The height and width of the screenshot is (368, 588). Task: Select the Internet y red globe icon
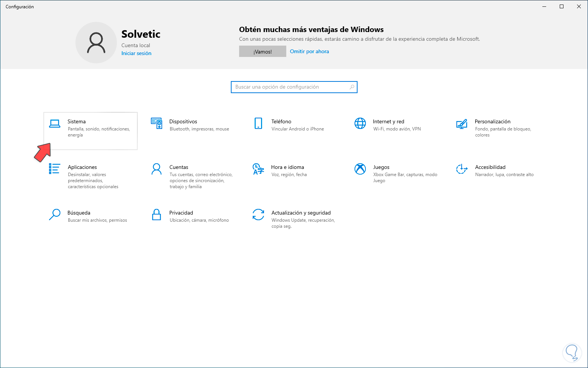[360, 123]
